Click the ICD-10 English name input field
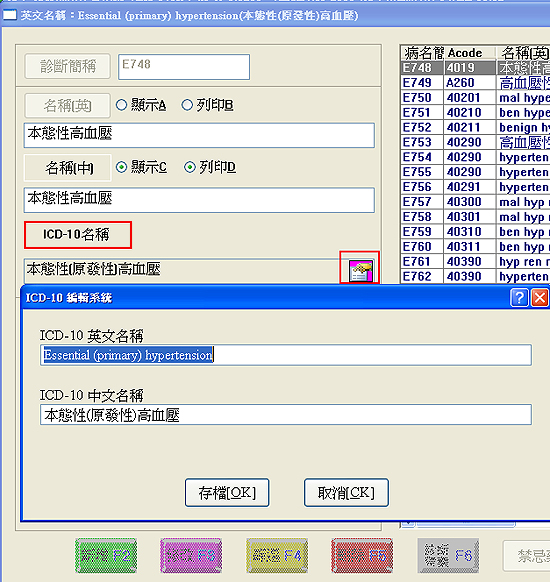550x582 pixels. coord(286,355)
